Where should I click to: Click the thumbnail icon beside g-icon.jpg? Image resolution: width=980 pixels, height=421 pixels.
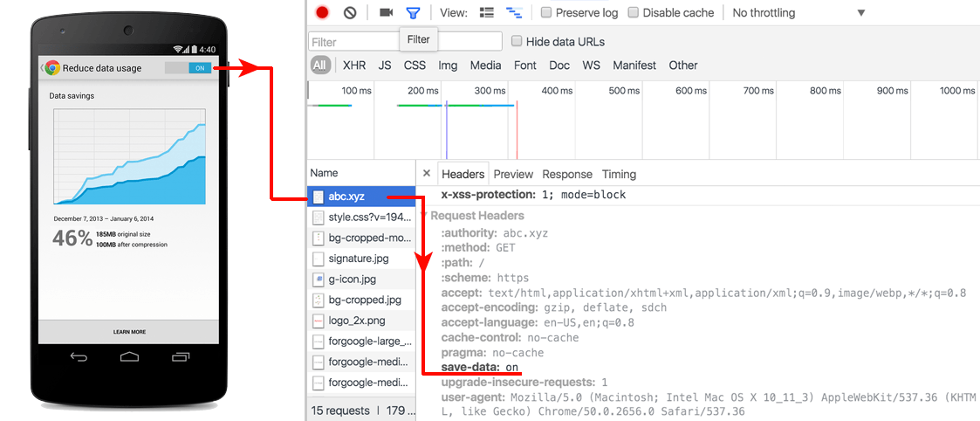(x=319, y=279)
